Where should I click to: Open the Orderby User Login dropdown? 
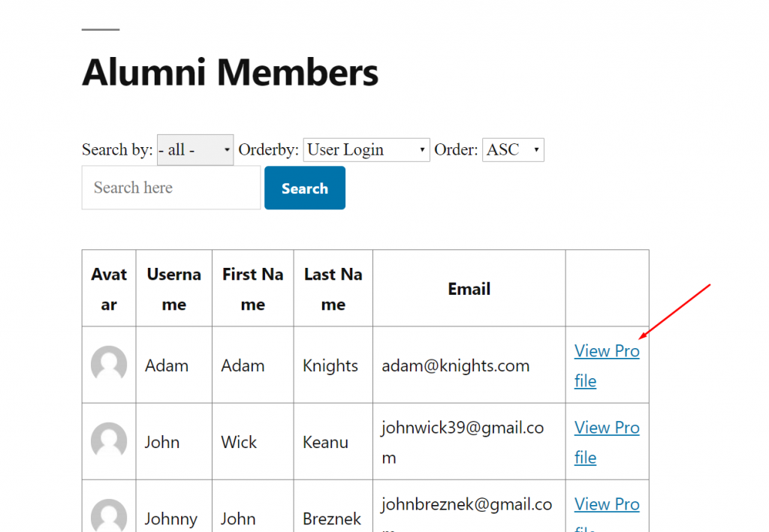pos(366,149)
